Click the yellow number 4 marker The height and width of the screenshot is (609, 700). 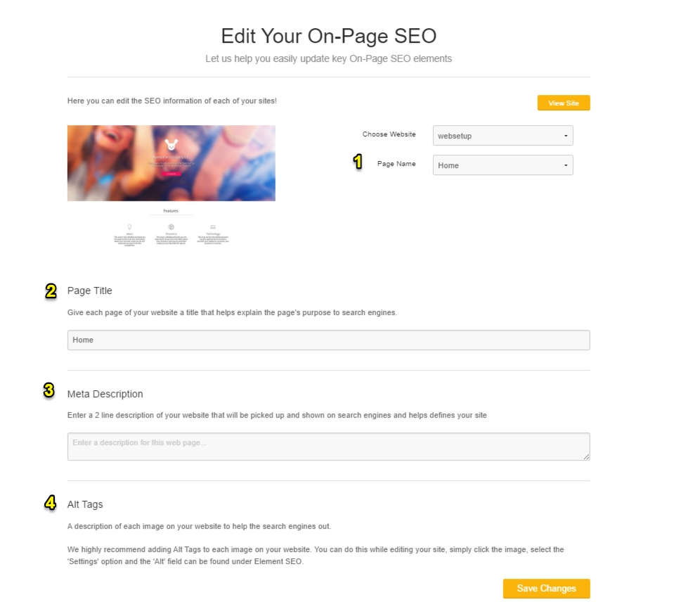(x=50, y=503)
